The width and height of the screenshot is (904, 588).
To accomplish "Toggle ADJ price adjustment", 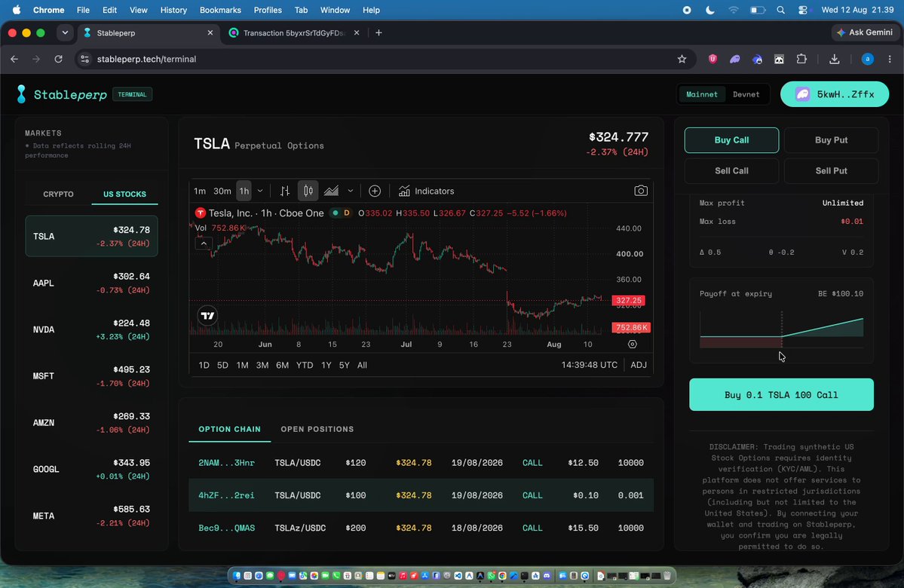I will coord(639,365).
